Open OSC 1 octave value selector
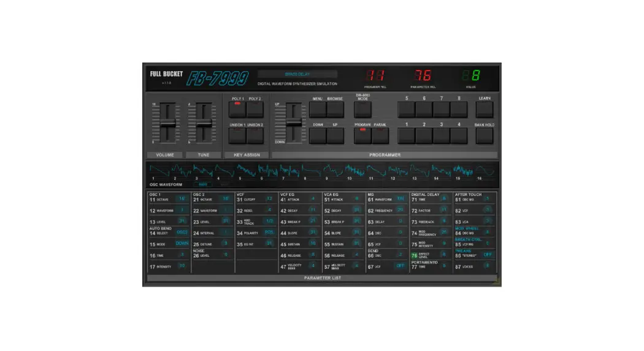 tap(182, 199)
